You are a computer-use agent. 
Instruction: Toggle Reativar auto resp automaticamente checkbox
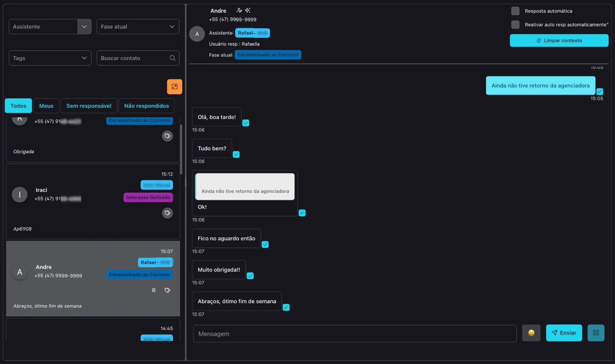515,24
